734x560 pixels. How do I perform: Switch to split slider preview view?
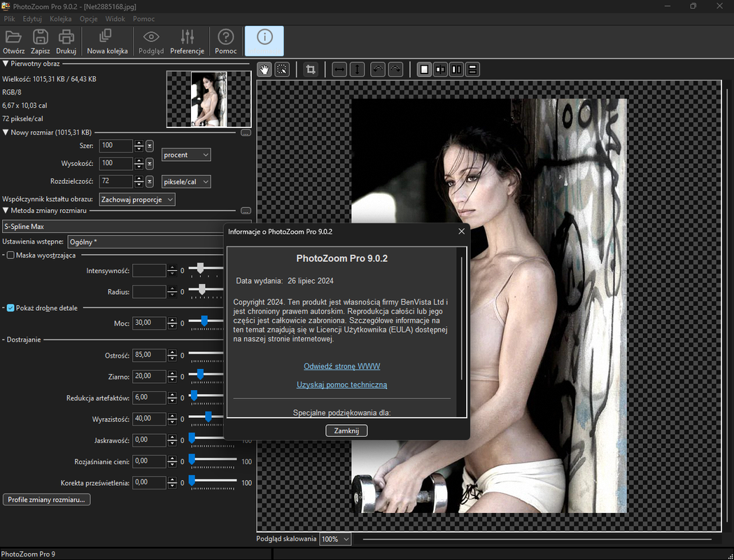(x=441, y=70)
